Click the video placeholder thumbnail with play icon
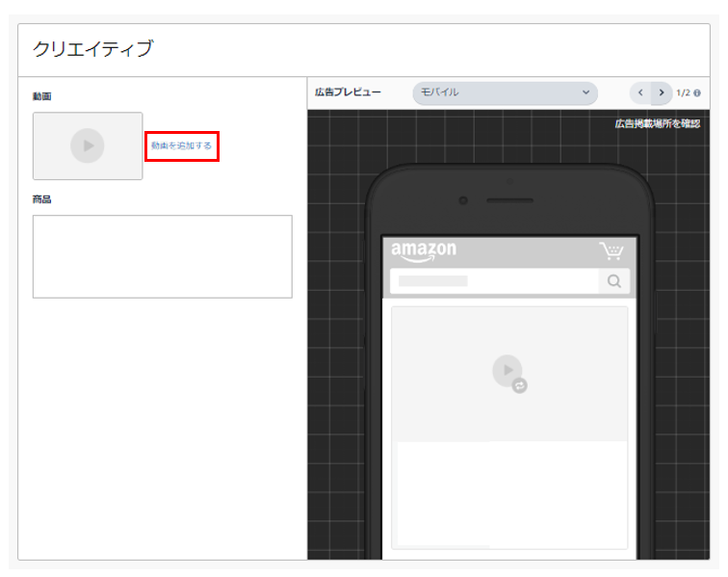 88,145
